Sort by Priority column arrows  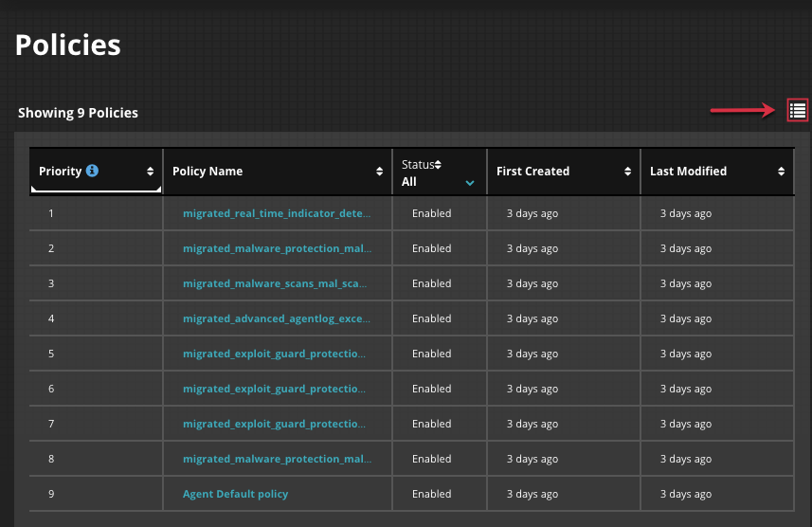[151, 172]
